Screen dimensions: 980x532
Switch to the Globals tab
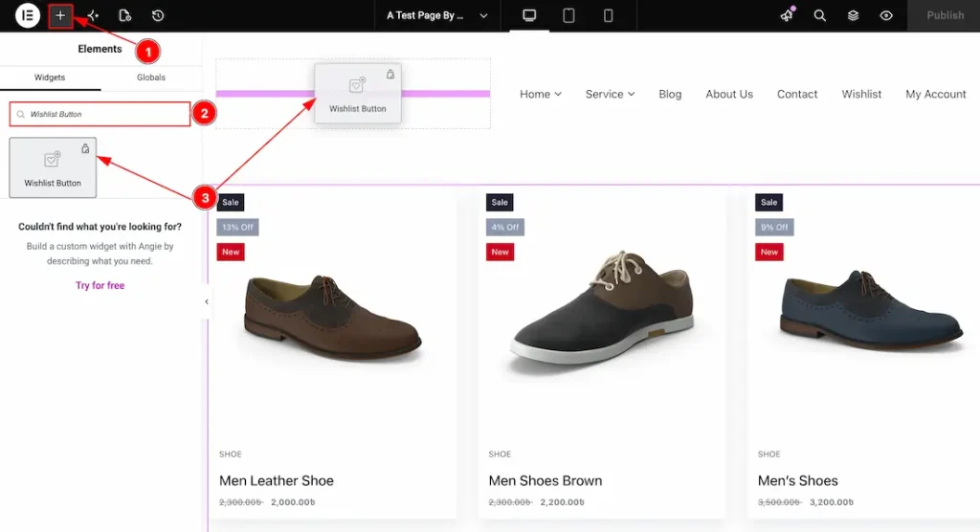click(151, 78)
